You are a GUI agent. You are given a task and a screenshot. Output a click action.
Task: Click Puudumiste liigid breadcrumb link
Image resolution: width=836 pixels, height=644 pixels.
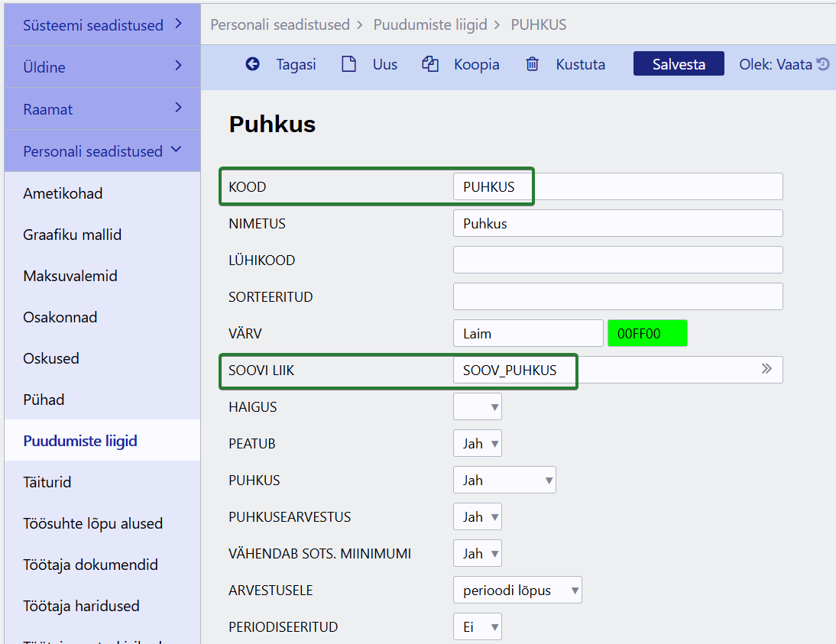[429, 24]
